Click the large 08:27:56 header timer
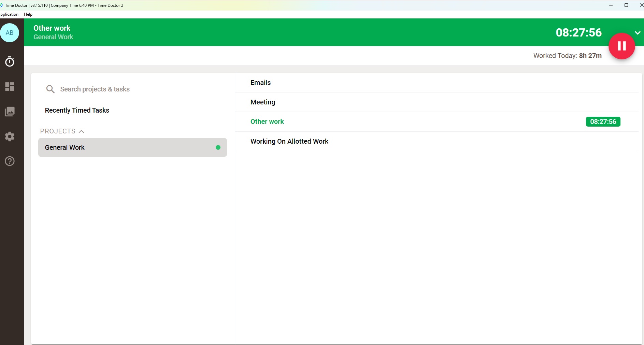The image size is (644, 345). coord(579,32)
